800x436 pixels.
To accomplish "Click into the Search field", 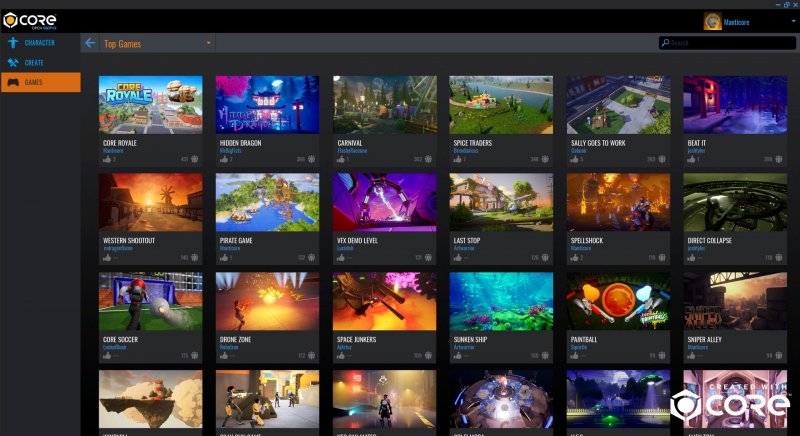I will (x=730, y=43).
